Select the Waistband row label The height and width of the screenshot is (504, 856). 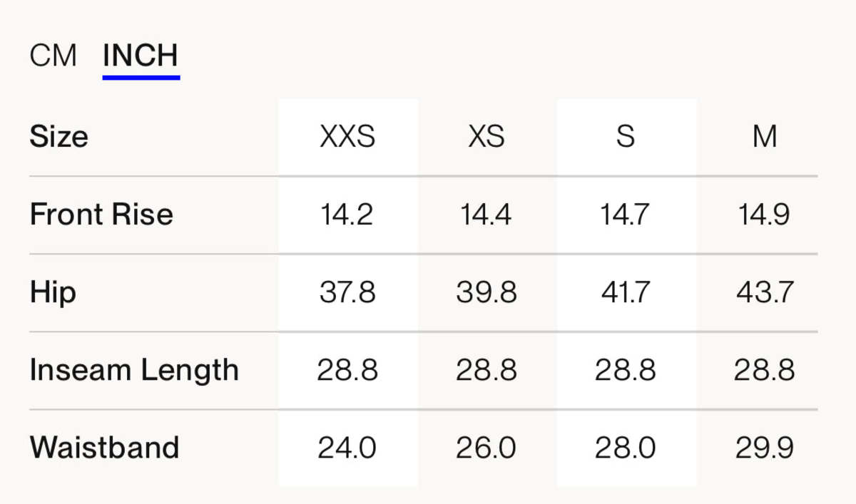point(104,448)
